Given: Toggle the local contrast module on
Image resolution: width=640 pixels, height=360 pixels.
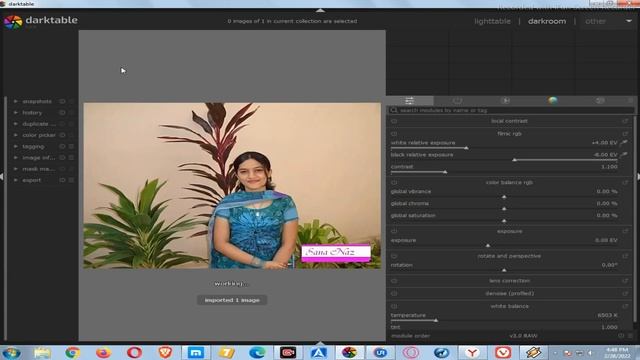Looking at the screenshot, I should tap(394, 121).
